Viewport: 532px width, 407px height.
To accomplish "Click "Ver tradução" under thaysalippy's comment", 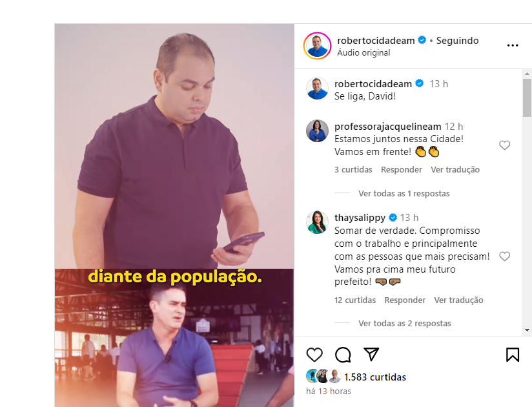I will [x=458, y=300].
